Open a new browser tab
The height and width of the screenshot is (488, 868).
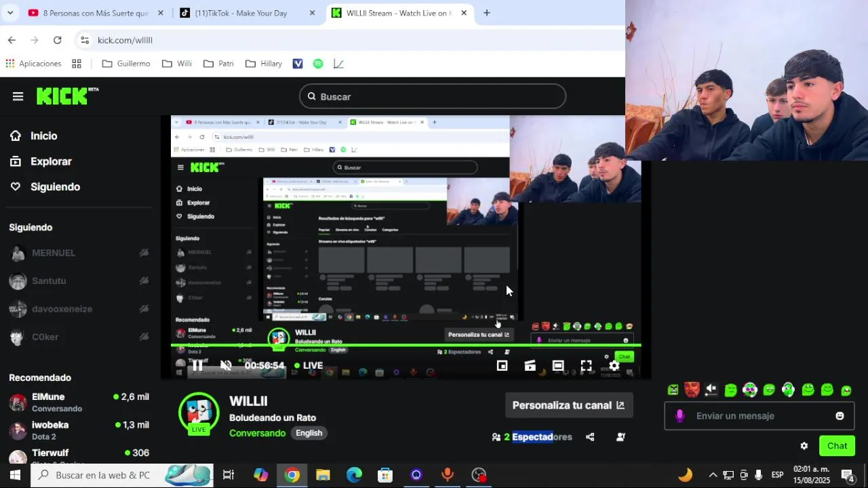(487, 13)
